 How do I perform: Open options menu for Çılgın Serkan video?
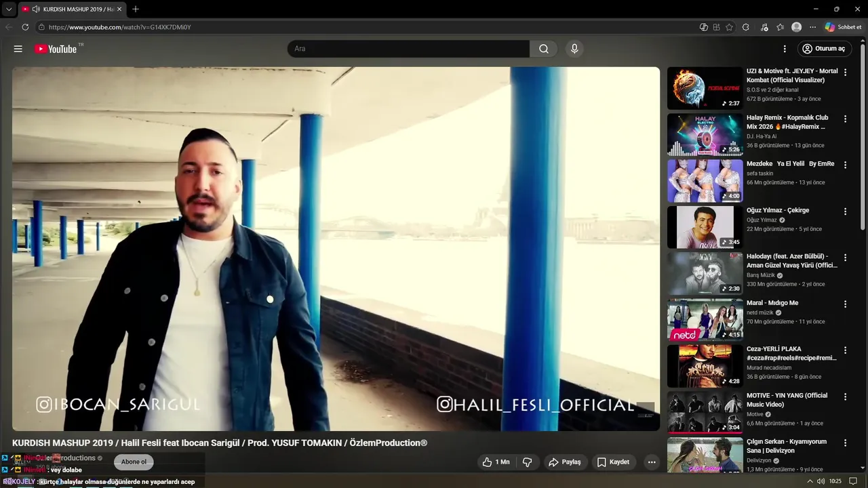point(845,443)
